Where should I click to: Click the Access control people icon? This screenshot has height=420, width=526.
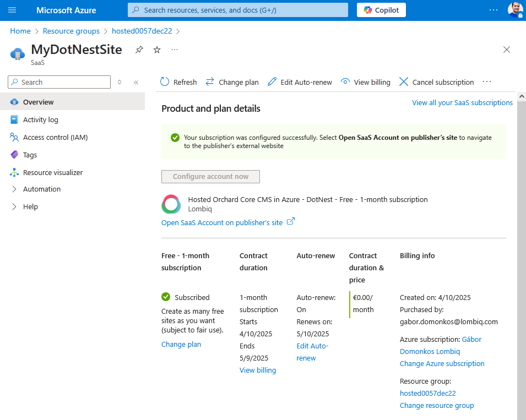[14, 137]
